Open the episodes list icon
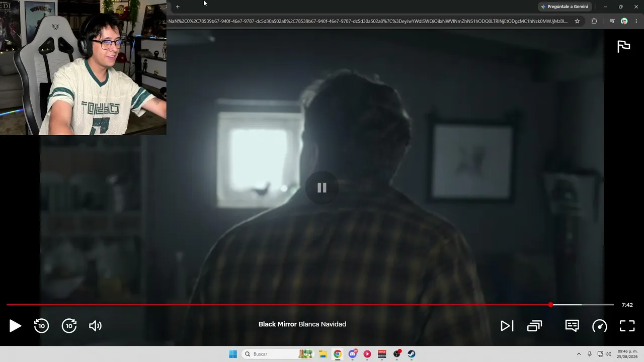Screen dimensions: 644x362 pos(534,326)
